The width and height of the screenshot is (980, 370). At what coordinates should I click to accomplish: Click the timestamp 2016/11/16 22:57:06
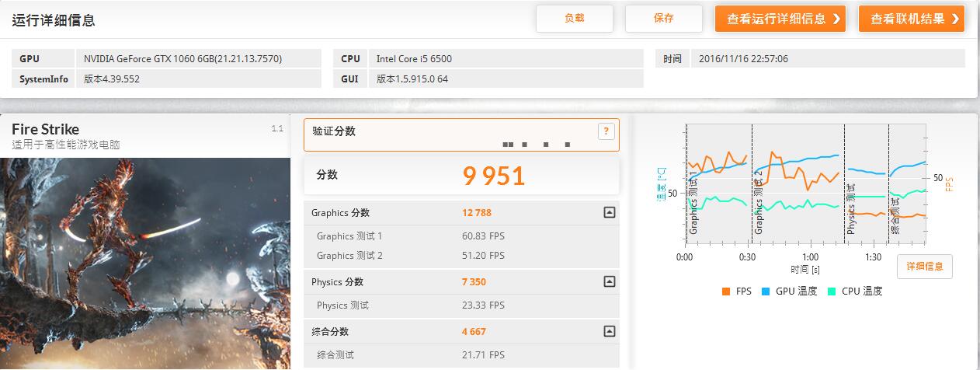pyautogui.click(x=743, y=58)
